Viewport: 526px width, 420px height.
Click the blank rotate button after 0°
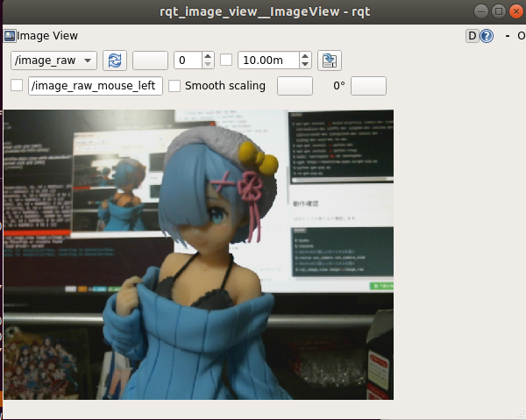click(368, 86)
